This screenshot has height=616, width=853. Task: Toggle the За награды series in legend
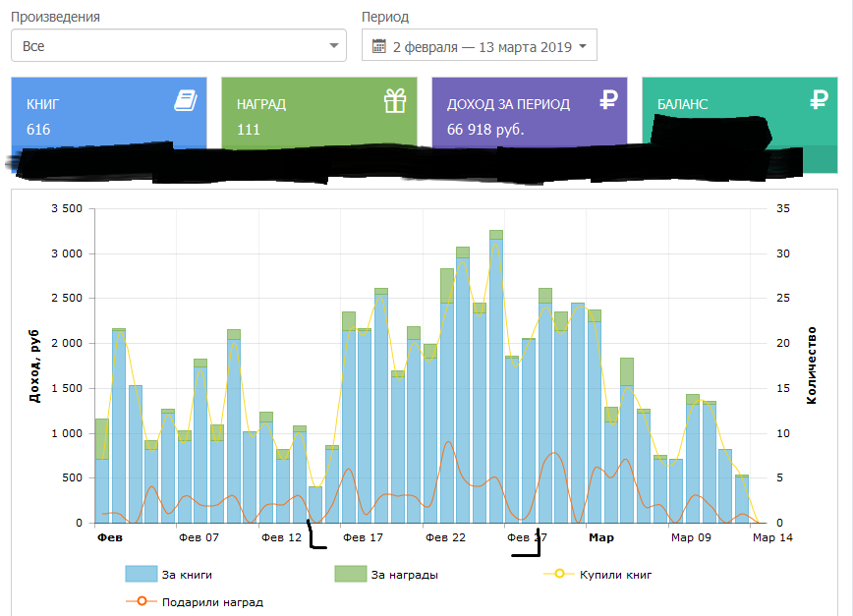(x=404, y=575)
